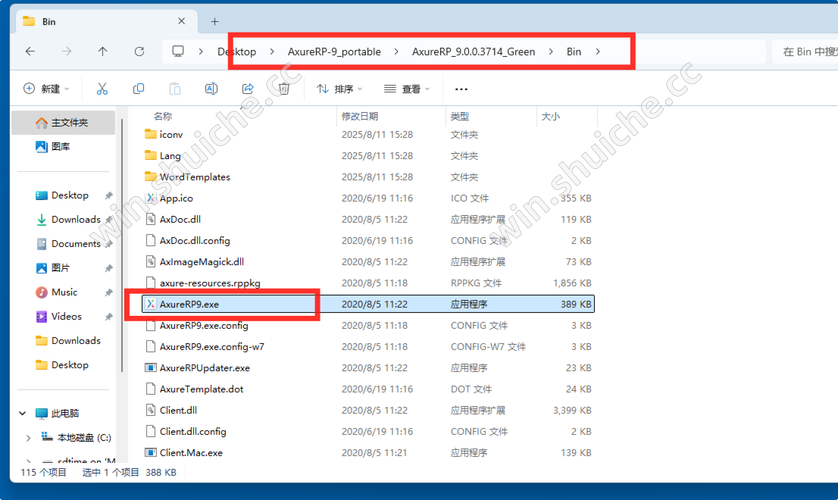Select AxureRP-9_portable breadcrumb
This screenshot has height=500, width=838.
pos(334,52)
